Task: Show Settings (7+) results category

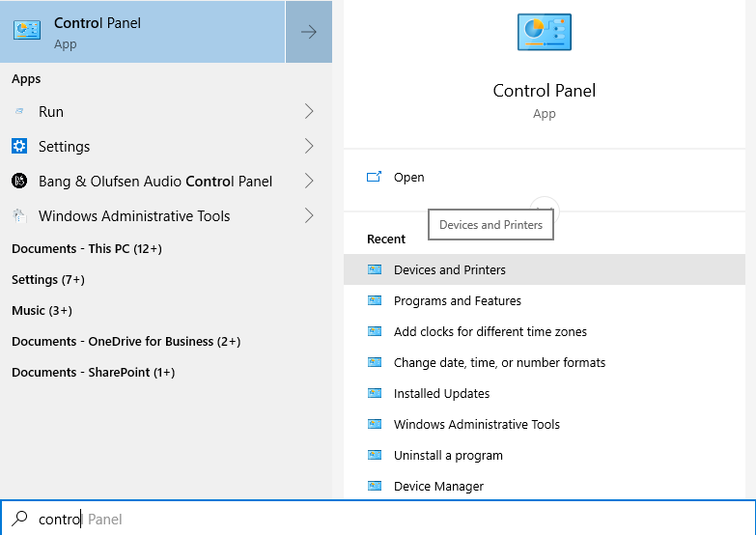Action: pyautogui.click(x=48, y=280)
